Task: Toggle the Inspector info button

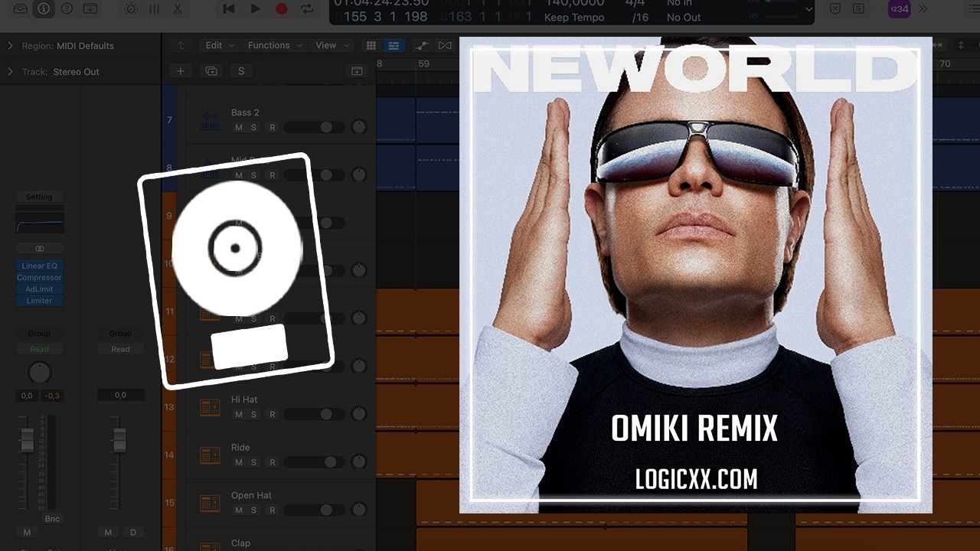Action: pyautogui.click(x=44, y=8)
